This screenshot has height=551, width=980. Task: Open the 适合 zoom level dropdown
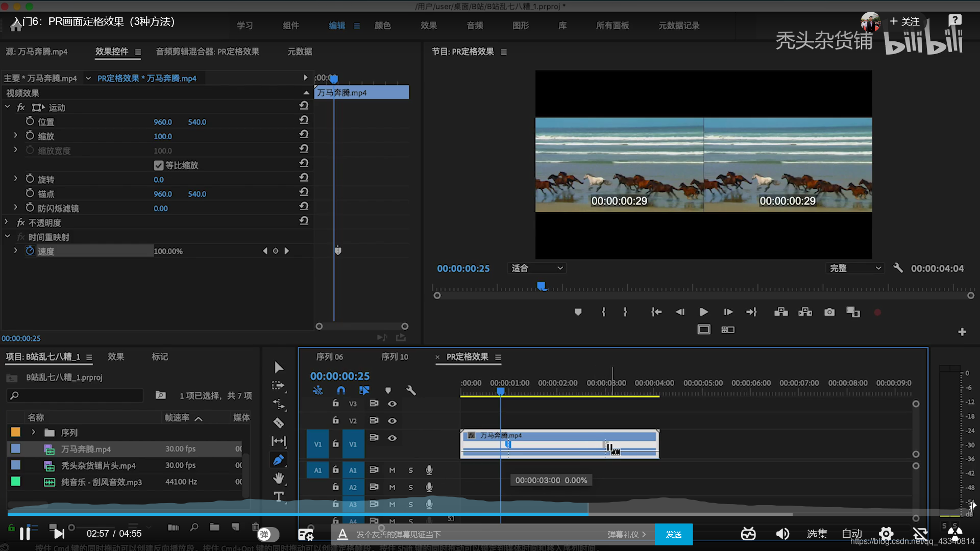537,268
